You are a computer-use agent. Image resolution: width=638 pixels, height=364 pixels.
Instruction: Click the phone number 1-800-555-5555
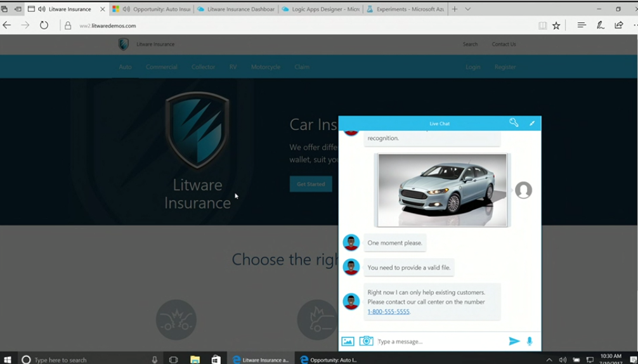pos(389,311)
